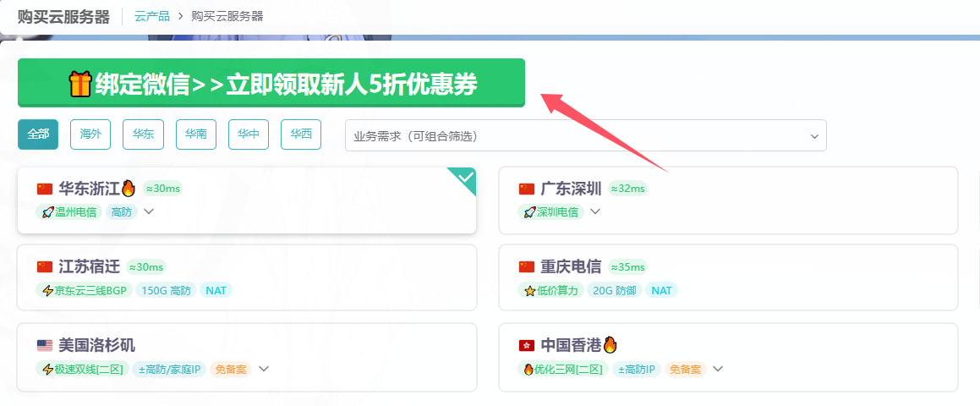This screenshot has height=406, width=980.
Task: Choose the 重庆电信 region card
Action: pyautogui.click(x=728, y=277)
